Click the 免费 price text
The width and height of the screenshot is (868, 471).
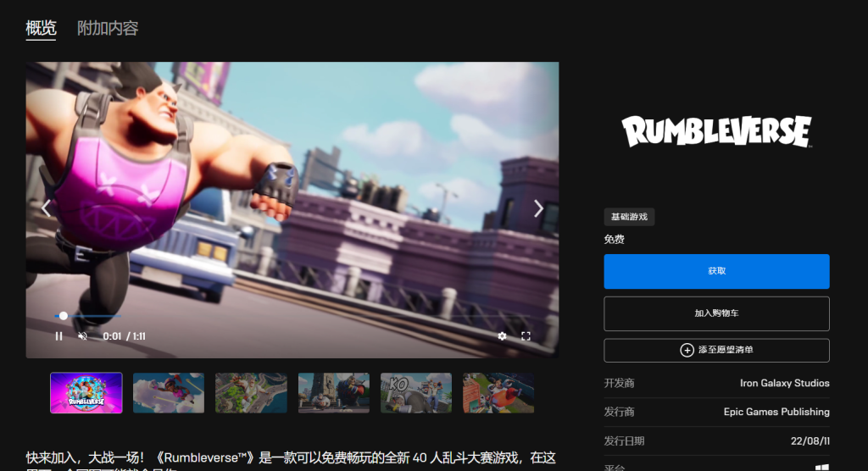click(614, 239)
